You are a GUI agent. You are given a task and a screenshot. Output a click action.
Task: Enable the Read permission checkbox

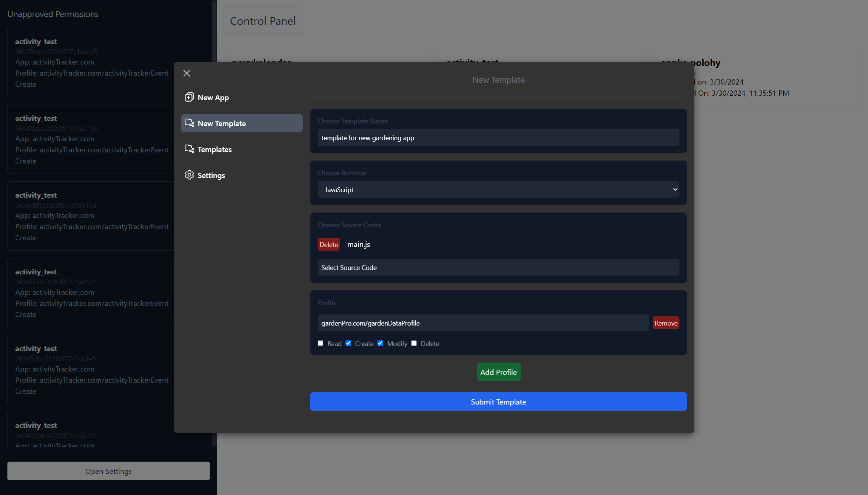coord(321,343)
